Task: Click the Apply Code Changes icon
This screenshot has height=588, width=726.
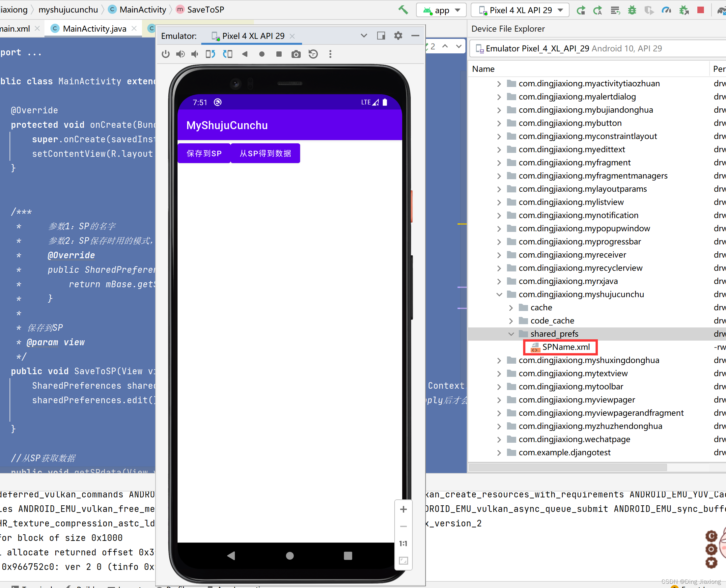Action: coord(615,10)
